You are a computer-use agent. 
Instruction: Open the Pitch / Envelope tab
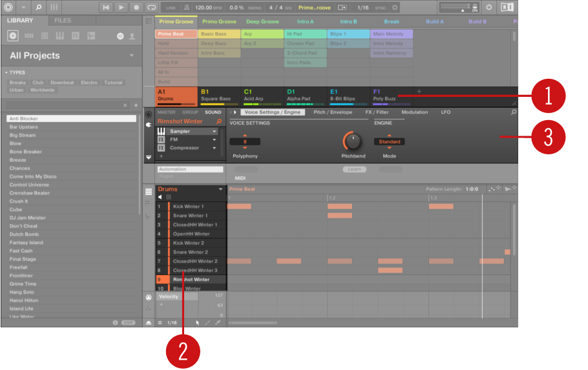[x=333, y=112]
